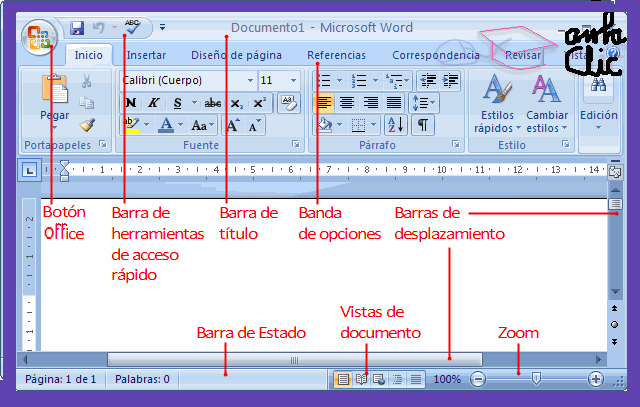Go to Referencias tab
Viewport: 640px width, 407px height.
(336, 55)
